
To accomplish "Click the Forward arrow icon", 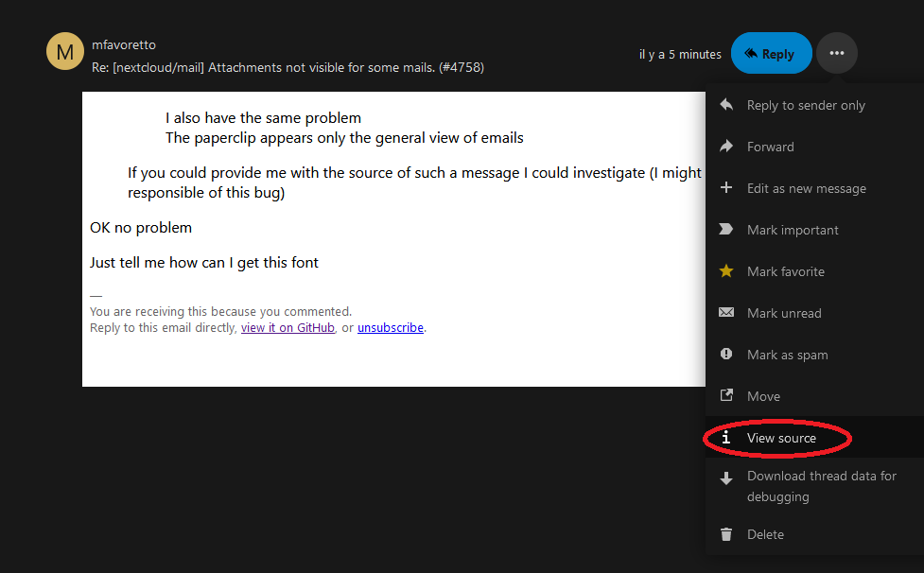I will coord(726,146).
